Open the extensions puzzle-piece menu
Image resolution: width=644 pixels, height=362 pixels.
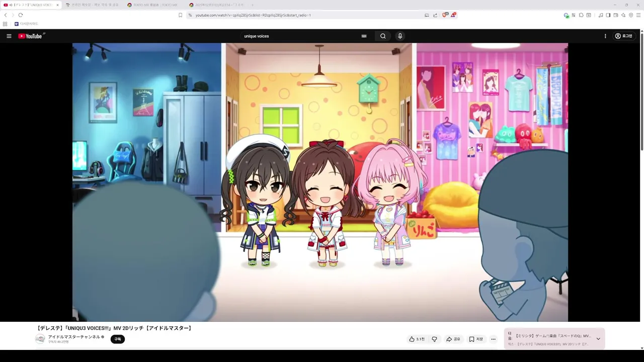581,15
